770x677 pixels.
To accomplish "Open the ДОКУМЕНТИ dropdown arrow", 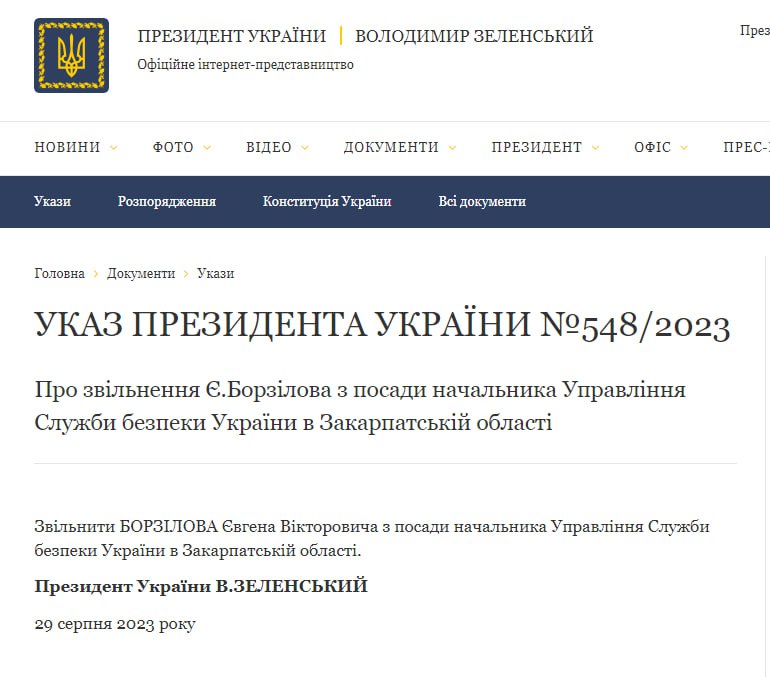I will pos(452,148).
